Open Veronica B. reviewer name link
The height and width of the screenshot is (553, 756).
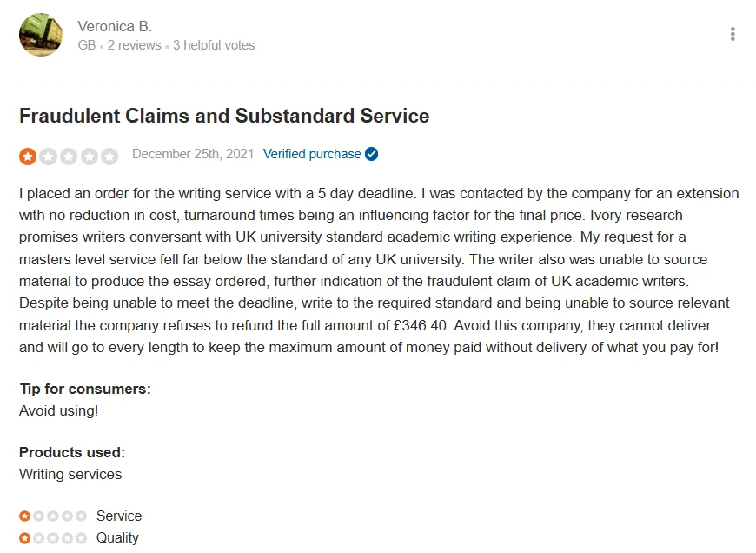tap(115, 26)
